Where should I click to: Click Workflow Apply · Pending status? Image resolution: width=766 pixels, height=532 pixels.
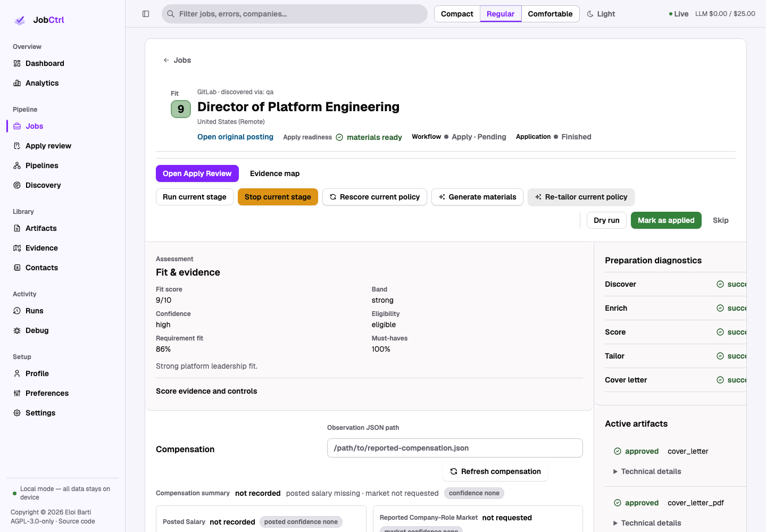click(x=459, y=137)
